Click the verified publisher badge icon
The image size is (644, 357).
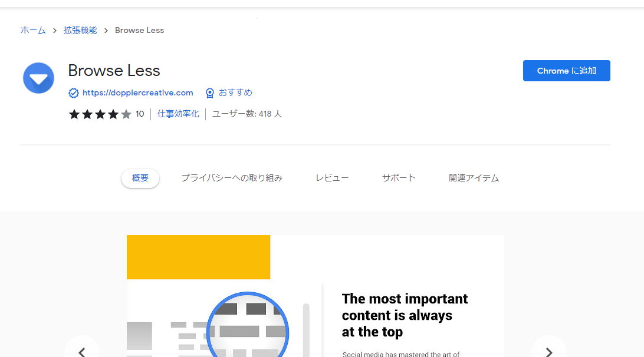tap(74, 93)
